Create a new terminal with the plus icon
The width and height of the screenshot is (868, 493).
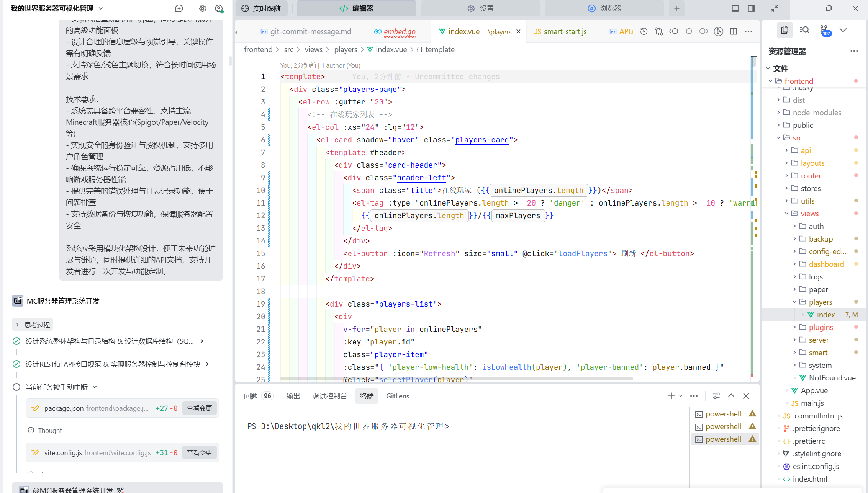coord(671,396)
